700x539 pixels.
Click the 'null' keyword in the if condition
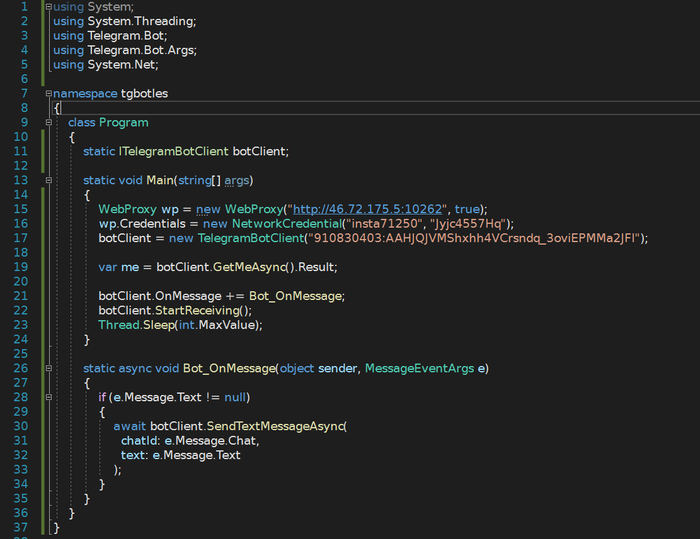pos(235,397)
